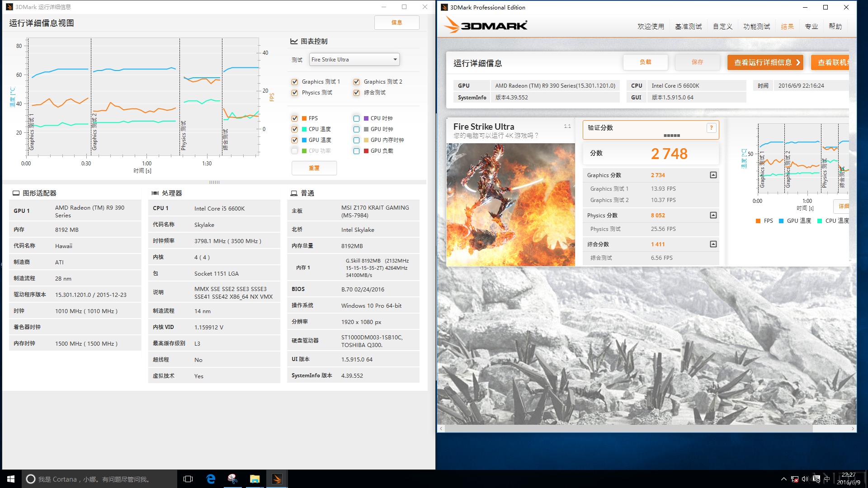This screenshot has width=868, height=488.
Task: Click the network icon in the system tray
Action: [x=794, y=479]
